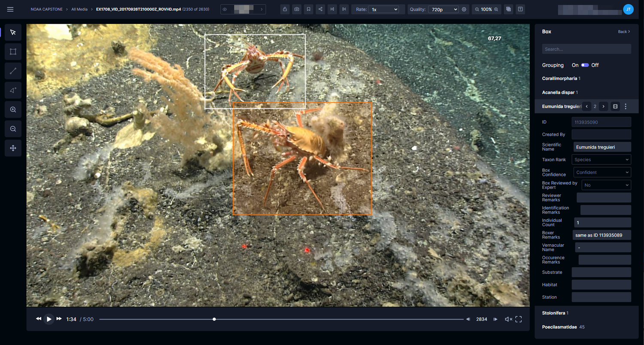644x345 pixels.
Task: Open quality settings gear icon
Action: 464,9
